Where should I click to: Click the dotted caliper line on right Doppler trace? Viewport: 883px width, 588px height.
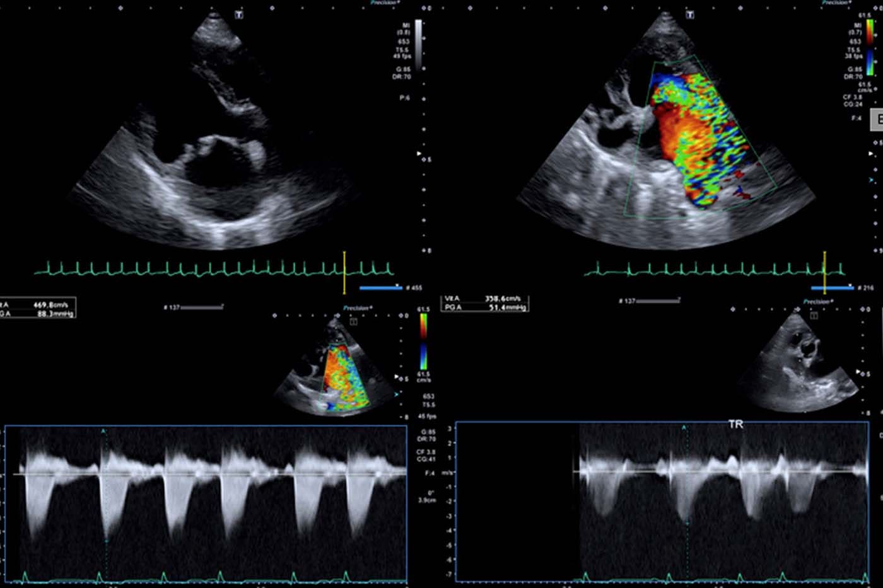(685, 504)
